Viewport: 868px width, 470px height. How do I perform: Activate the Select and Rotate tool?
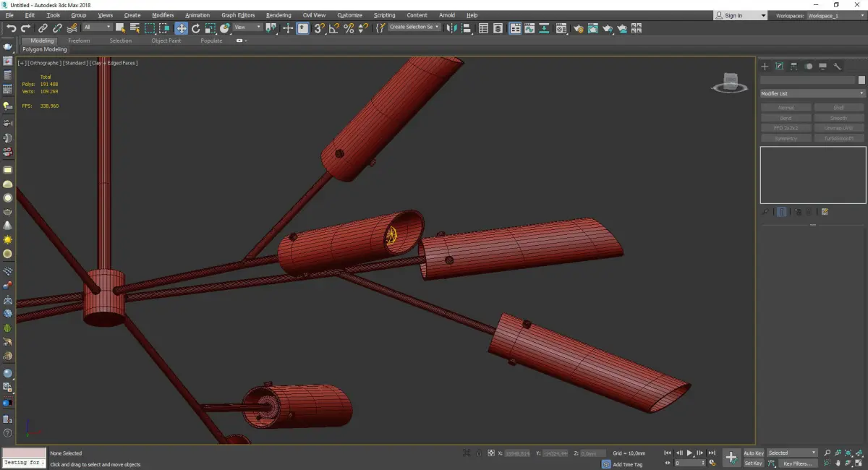[x=195, y=28]
